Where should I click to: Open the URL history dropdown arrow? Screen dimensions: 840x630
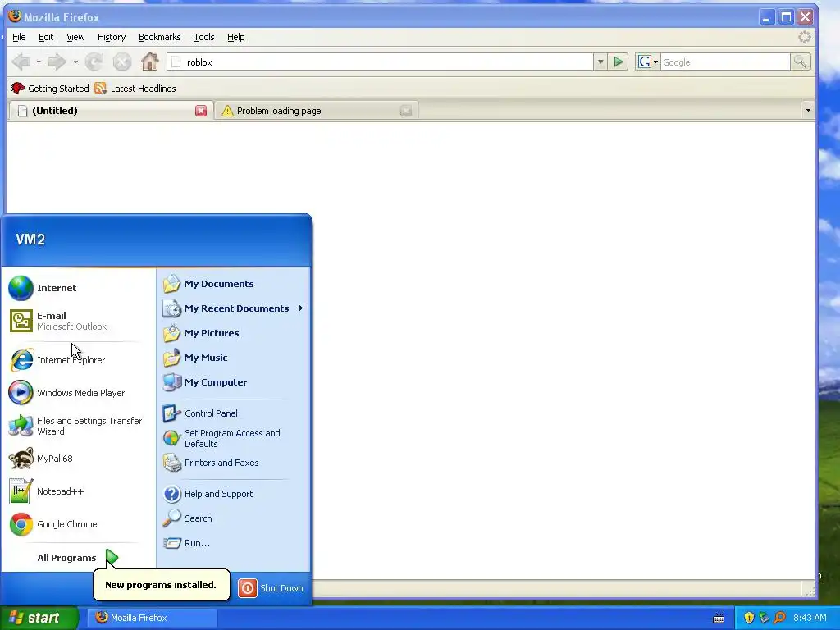point(600,62)
